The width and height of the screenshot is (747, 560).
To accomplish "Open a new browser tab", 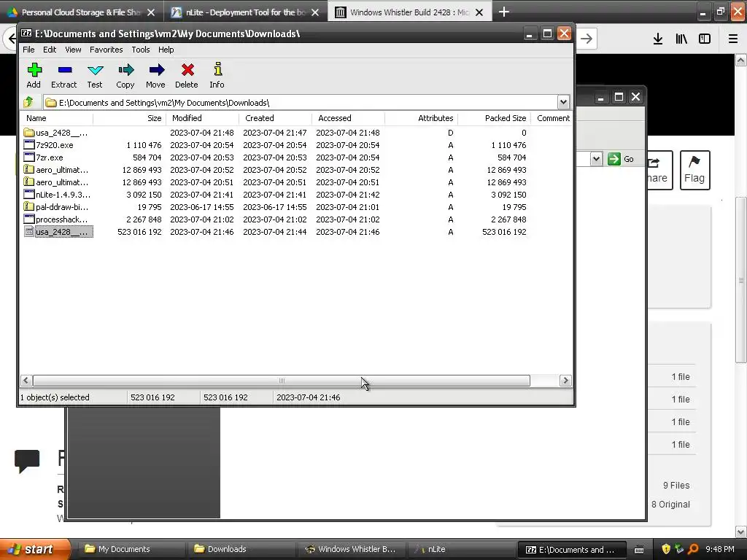I will (504, 12).
